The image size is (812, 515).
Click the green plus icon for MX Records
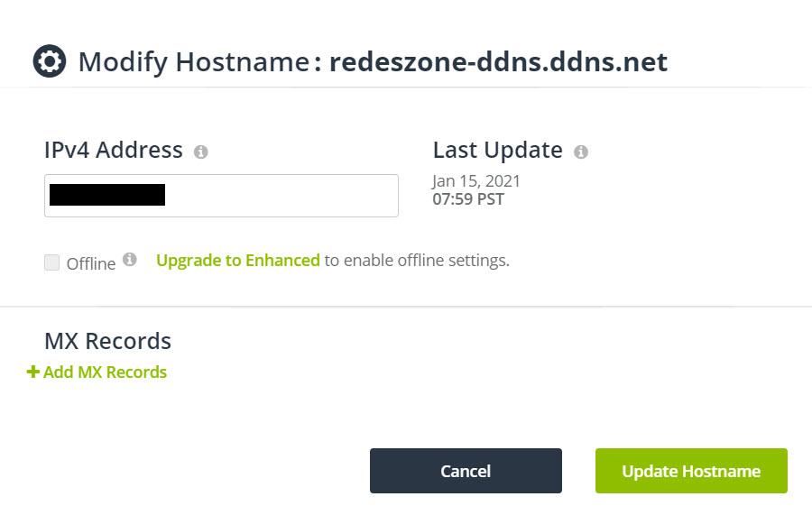[33, 372]
